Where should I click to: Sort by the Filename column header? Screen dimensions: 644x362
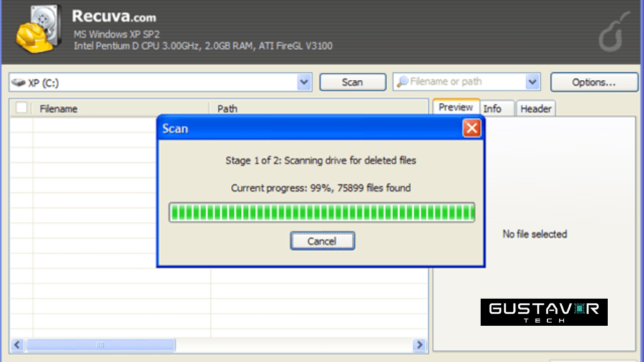pyautogui.click(x=121, y=109)
